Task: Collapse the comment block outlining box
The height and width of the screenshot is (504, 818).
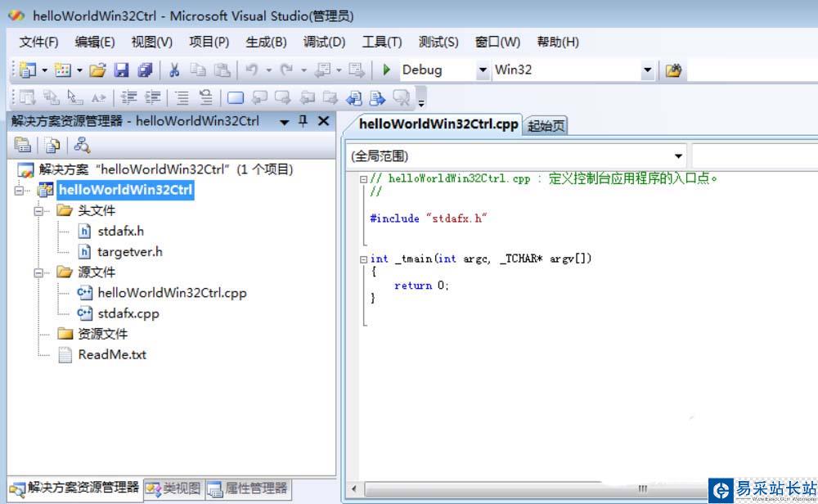Action: pos(364,179)
